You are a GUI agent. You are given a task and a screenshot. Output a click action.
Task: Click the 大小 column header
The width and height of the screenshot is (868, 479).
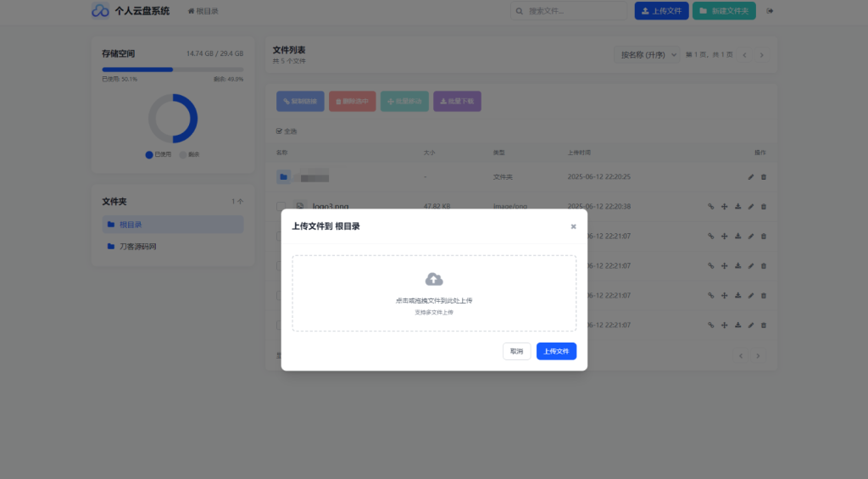[429, 153]
